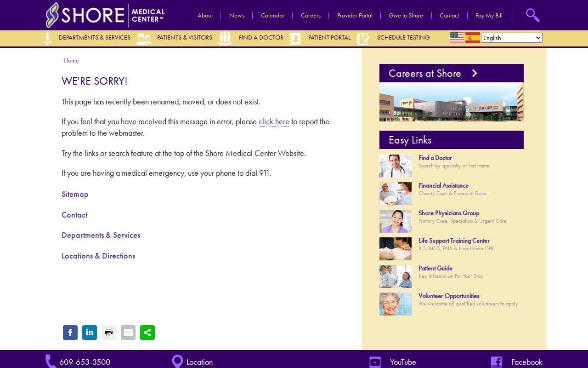Open Life Support Training Center link
Screen dimensions: 588x368
(454, 241)
